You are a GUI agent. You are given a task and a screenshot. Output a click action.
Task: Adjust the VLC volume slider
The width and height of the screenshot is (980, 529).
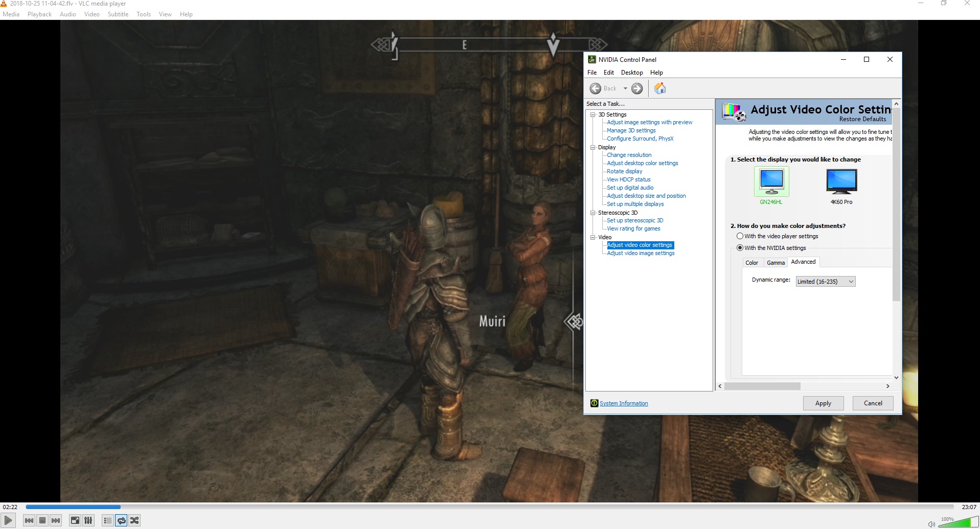(x=959, y=522)
